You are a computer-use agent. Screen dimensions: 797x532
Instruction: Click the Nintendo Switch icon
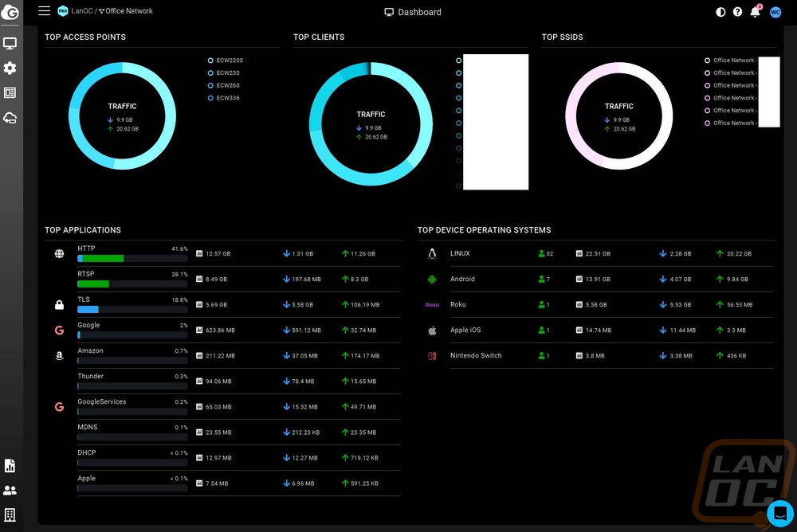click(432, 356)
